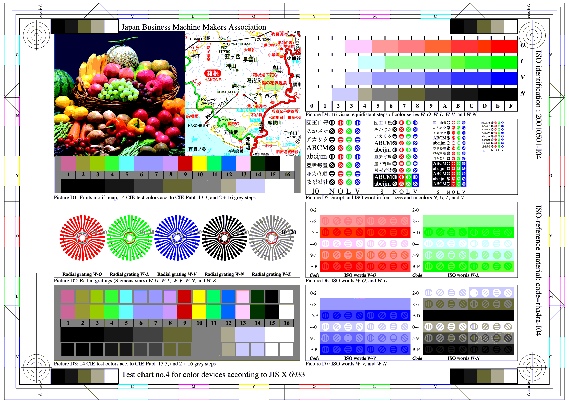Click the Test chart no.4 footer text
Screen dimensions: 569x405
click(x=213, y=374)
